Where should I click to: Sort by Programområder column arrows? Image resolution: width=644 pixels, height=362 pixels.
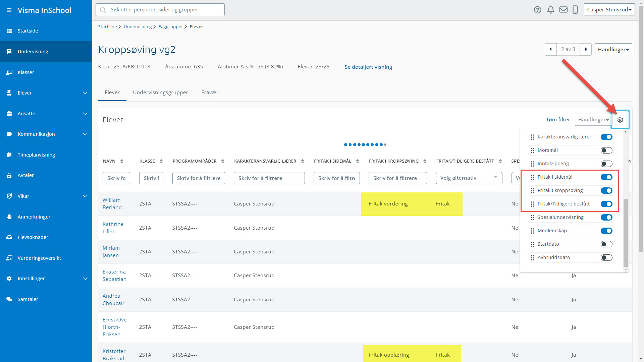[x=223, y=161]
